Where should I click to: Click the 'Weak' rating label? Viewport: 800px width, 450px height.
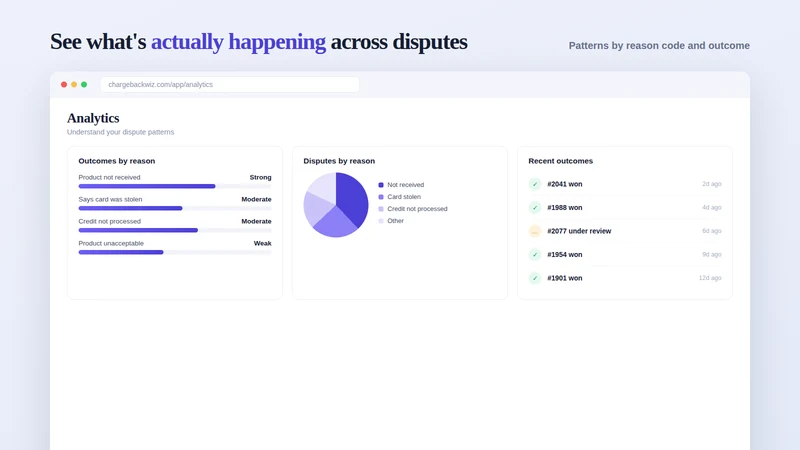[262, 243]
